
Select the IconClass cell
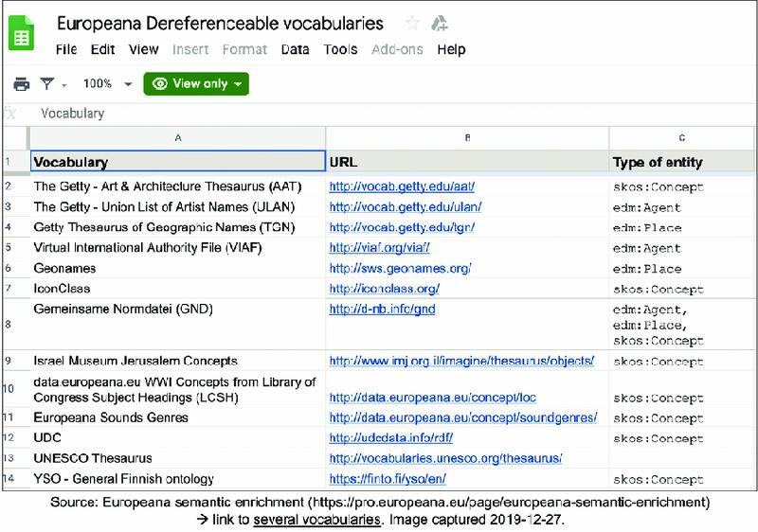[x=177, y=289]
